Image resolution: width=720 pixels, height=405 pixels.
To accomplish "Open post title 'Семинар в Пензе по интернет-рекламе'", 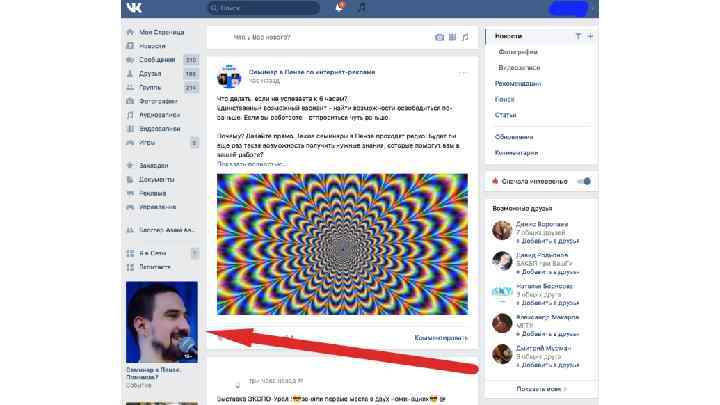I will click(x=312, y=72).
